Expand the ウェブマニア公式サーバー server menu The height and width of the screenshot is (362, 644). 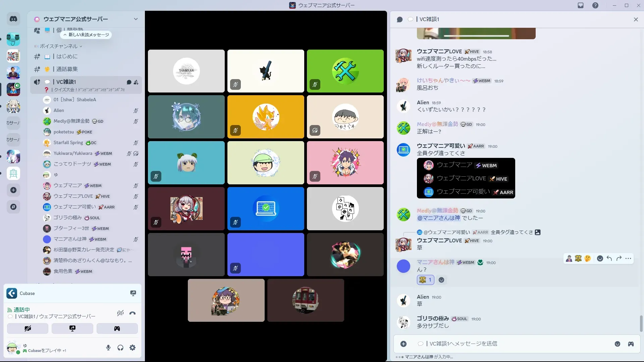pyautogui.click(x=136, y=19)
